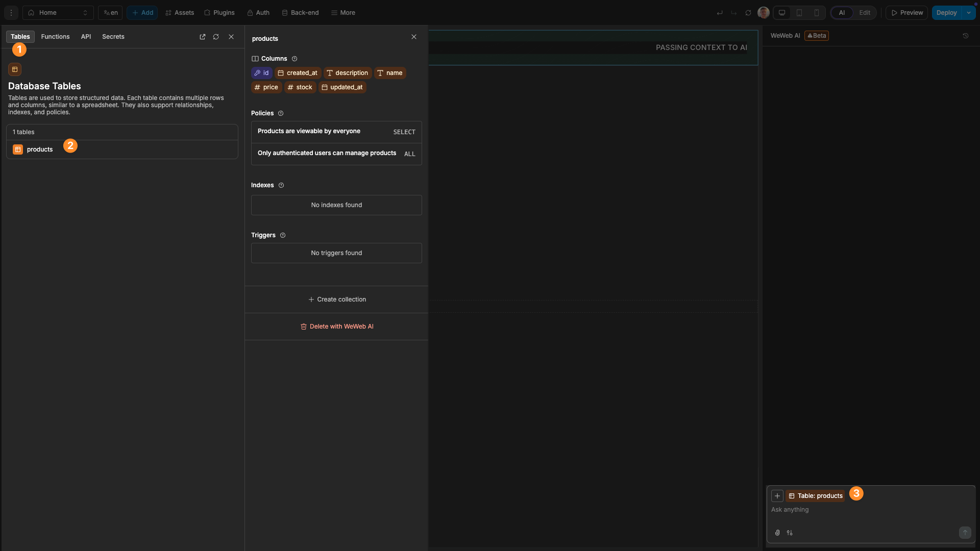Open the More menu

tap(343, 13)
